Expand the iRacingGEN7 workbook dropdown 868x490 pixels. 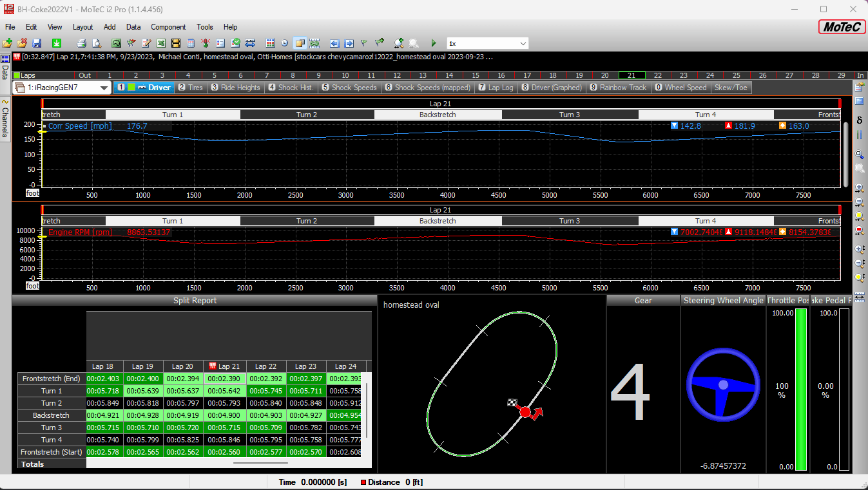(x=104, y=88)
